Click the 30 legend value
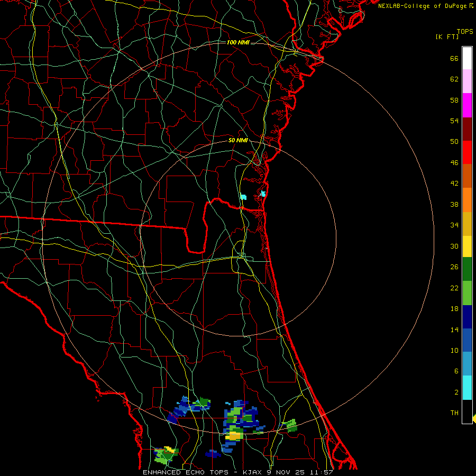 pos(454,246)
